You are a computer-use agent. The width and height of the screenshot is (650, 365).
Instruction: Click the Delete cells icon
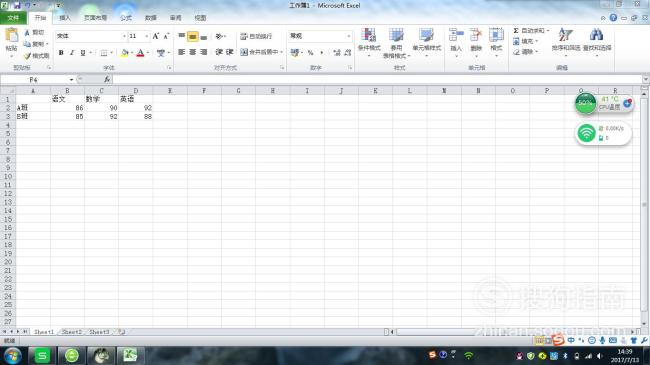(x=476, y=35)
